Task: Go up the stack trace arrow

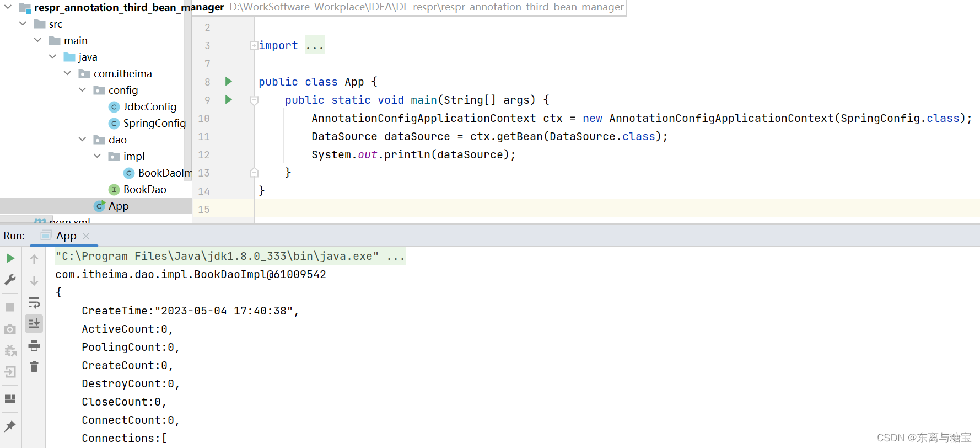Action: pos(34,259)
